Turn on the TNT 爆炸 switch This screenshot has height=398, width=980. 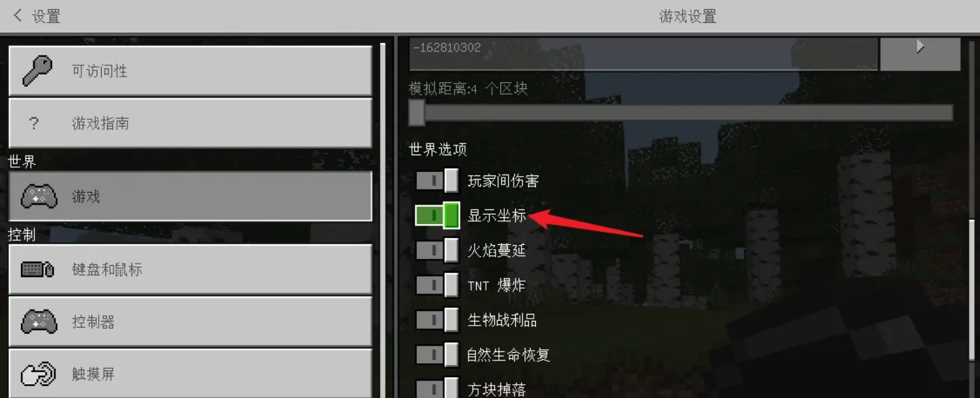[x=437, y=285]
